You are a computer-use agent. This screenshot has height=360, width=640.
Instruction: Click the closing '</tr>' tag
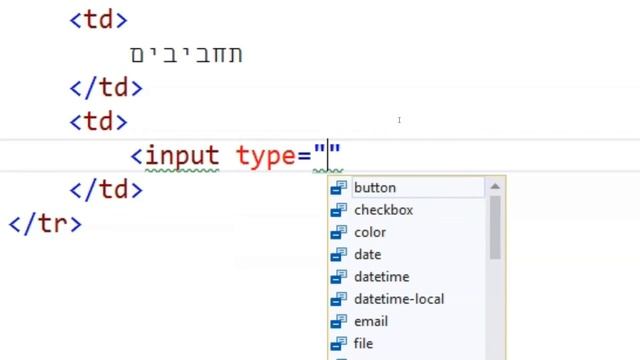pos(45,224)
